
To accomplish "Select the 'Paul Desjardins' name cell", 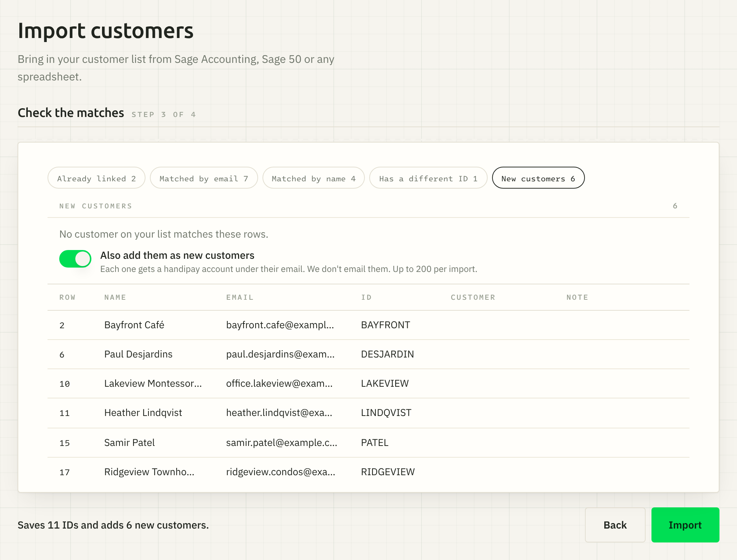I will pyautogui.click(x=138, y=354).
